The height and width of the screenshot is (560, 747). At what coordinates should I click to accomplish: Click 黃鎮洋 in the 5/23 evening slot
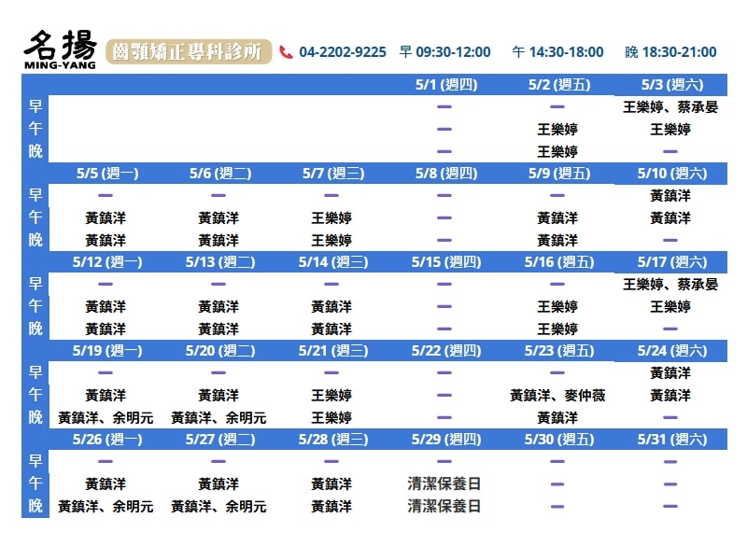pyautogui.click(x=557, y=417)
